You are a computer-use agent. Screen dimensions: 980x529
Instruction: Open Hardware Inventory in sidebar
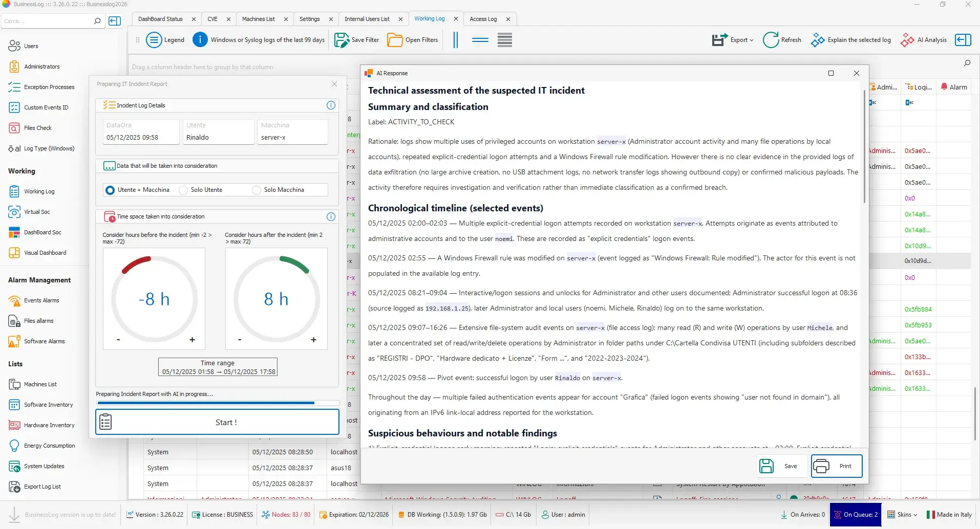41,425
